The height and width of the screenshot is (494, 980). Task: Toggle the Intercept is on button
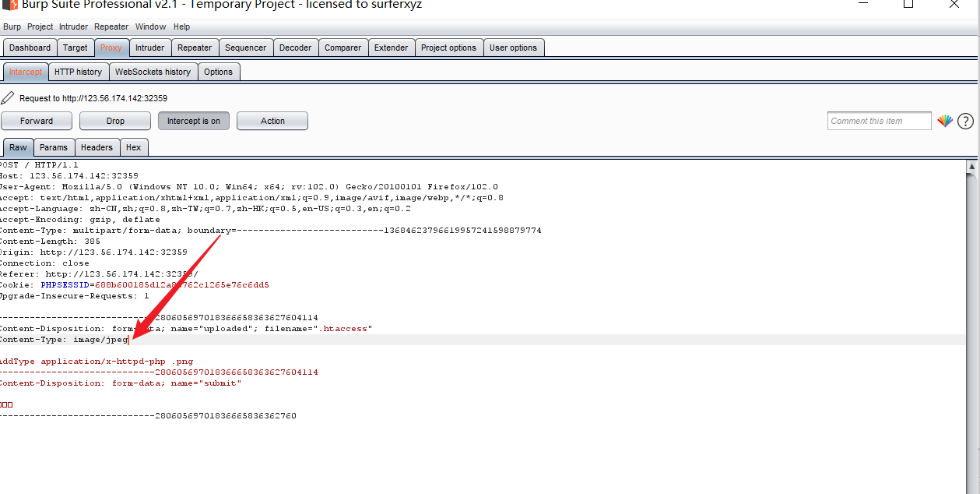[x=194, y=121]
